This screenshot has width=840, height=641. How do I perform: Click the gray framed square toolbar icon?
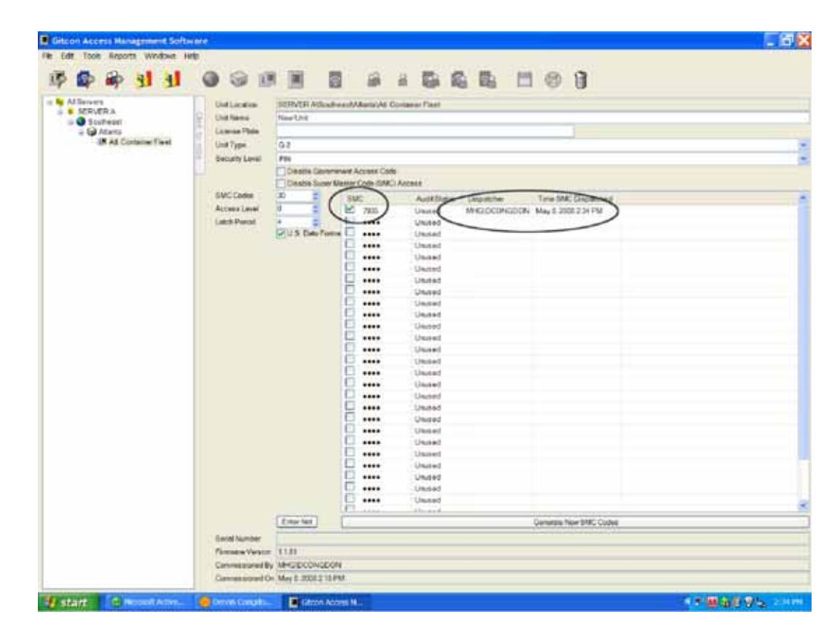click(295, 80)
